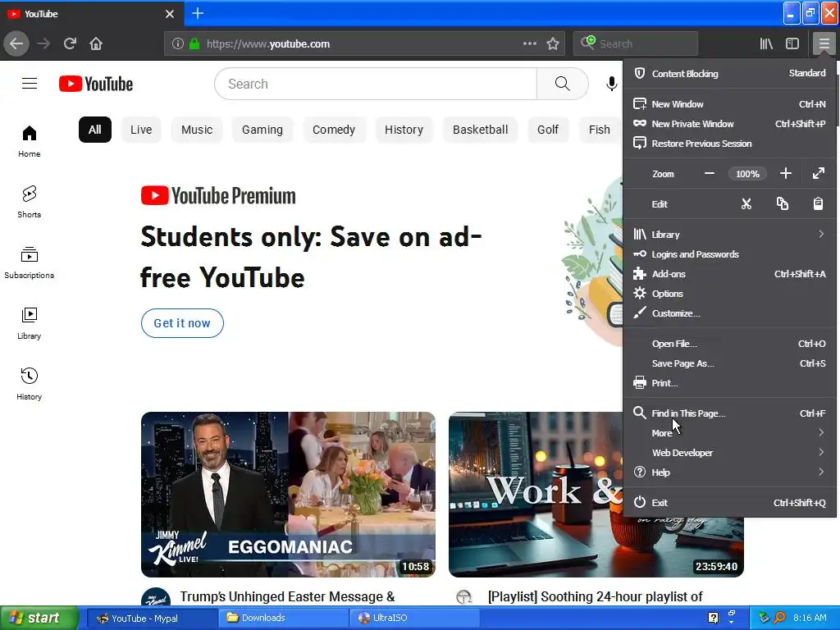Screen dimensions: 840x630
Task: Open History in YouTube sidebar
Action: (29, 384)
